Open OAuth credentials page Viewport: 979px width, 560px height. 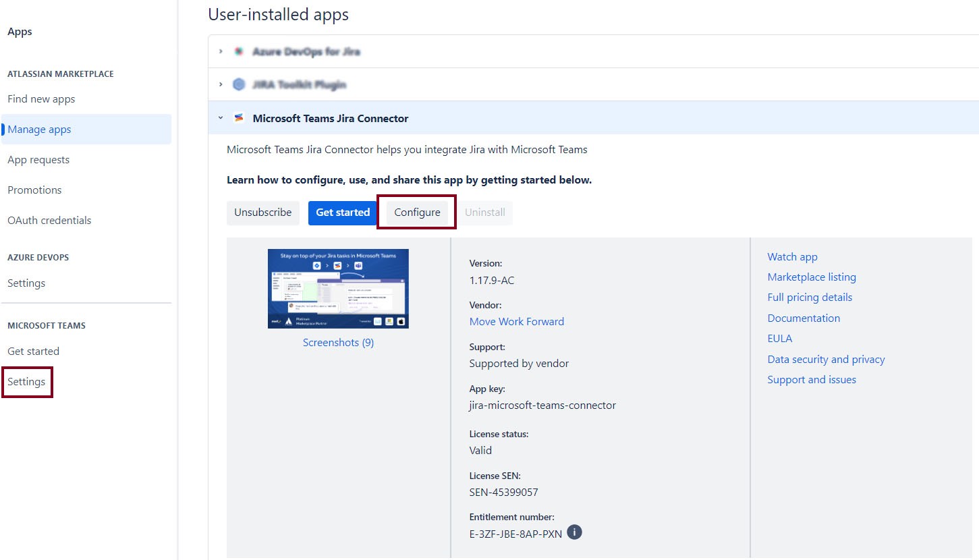coord(49,221)
